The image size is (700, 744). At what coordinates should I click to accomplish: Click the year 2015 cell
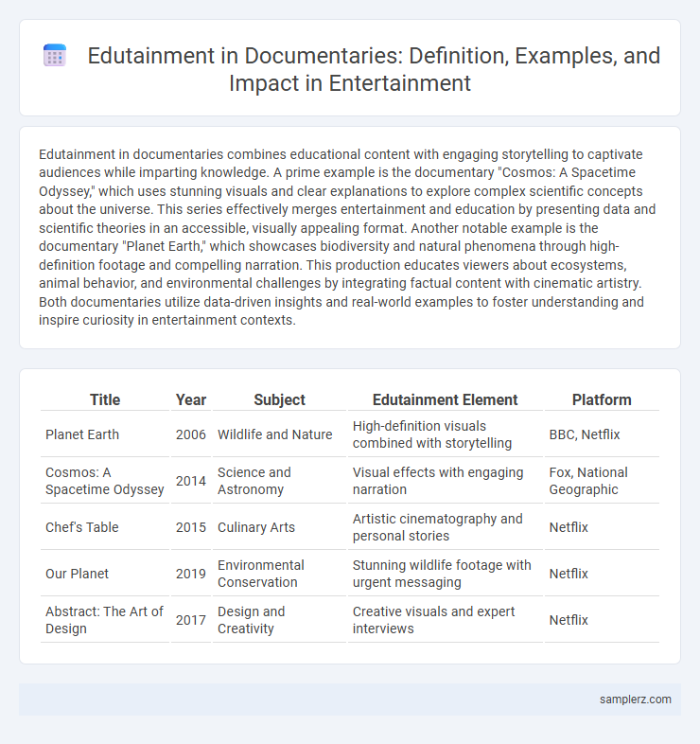click(191, 527)
